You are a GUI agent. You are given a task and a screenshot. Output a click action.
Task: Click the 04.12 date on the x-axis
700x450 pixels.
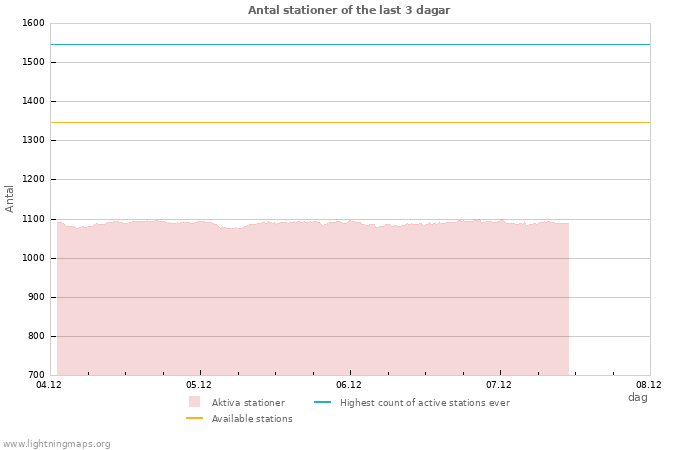[49, 385]
